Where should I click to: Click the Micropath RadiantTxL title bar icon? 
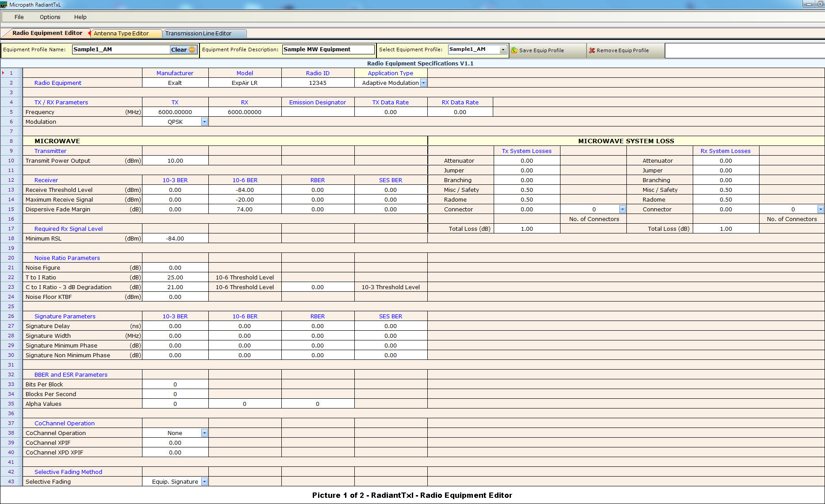click(x=4, y=5)
